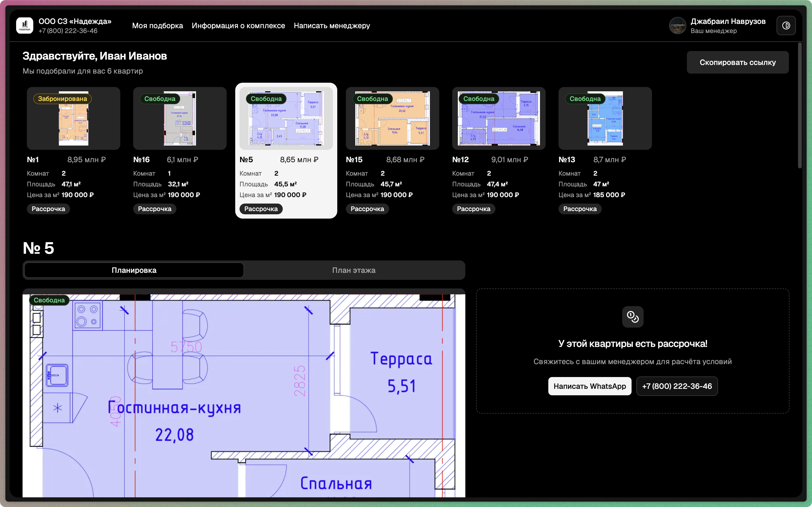The image size is (812, 507).
Task: Toggle the dark theme icon button
Action: (786, 26)
